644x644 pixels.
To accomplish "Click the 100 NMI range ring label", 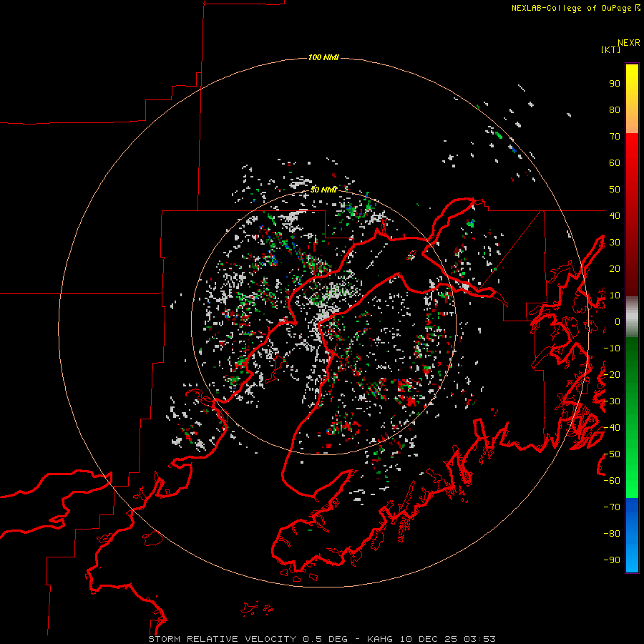I will pyautogui.click(x=323, y=57).
